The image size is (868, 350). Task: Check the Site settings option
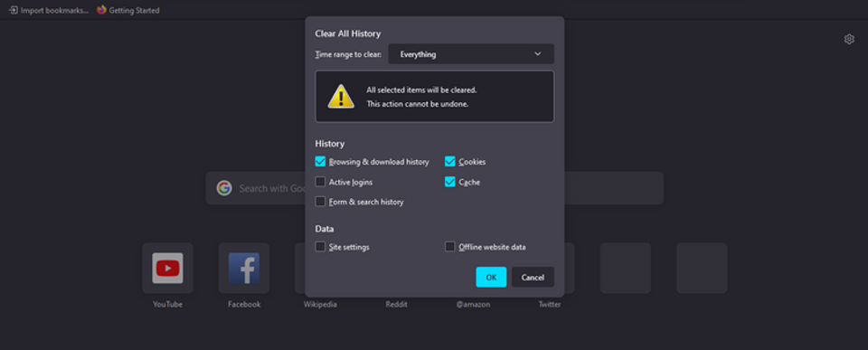coord(320,247)
